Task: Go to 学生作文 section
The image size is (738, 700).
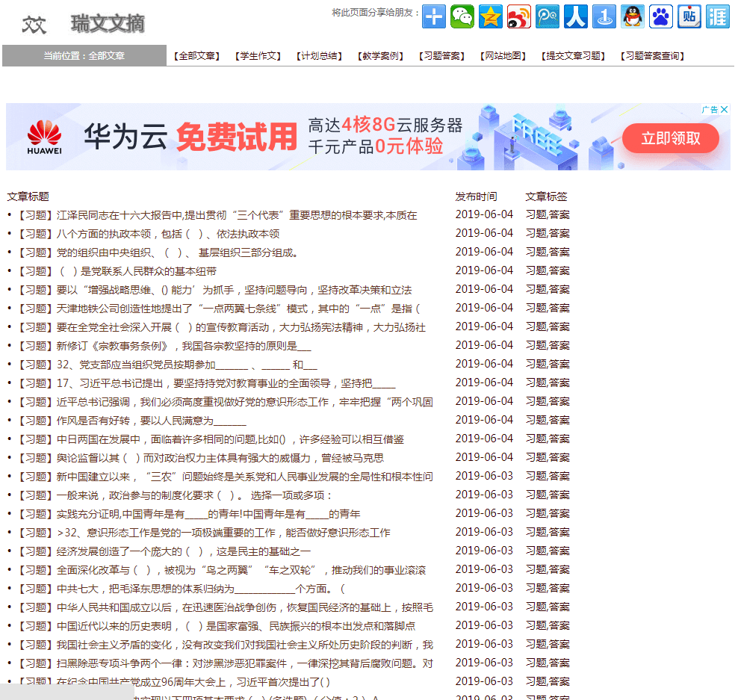Action: [258, 56]
